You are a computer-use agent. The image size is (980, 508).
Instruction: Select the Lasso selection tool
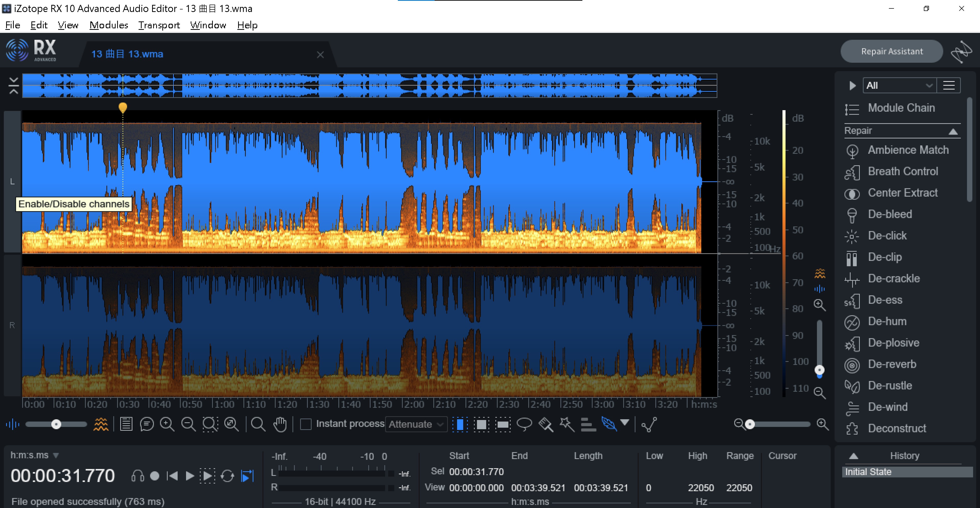click(524, 424)
